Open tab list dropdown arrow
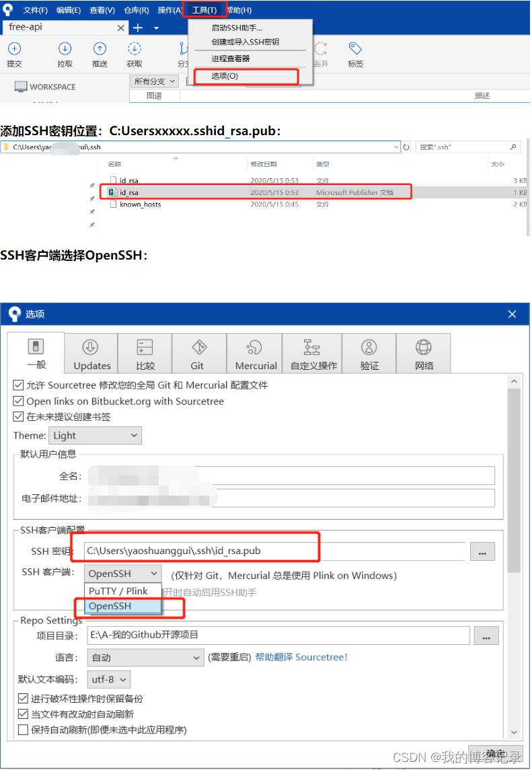Image resolution: width=532 pixels, height=770 pixels. [x=156, y=28]
